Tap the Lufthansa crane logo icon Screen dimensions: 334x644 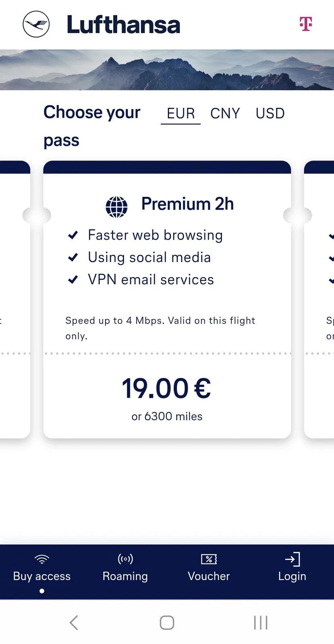[x=36, y=24]
